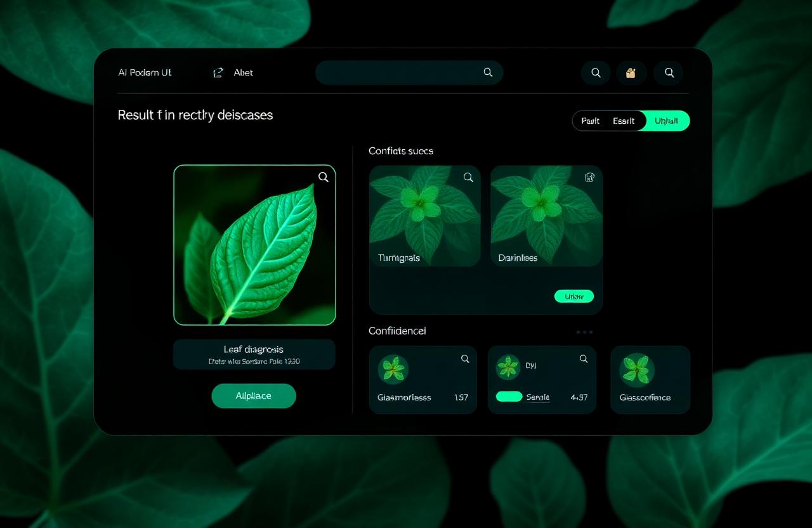Viewport: 812px width, 528px height.
Task: Click into the header search input field
Action: 409,73
